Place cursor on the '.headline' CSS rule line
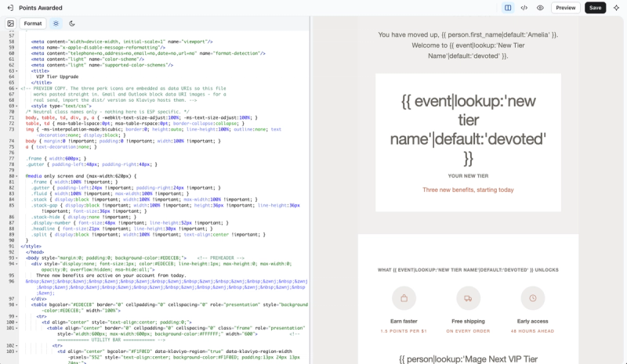This screenshot has width=627, height=364. pos(122,229)
